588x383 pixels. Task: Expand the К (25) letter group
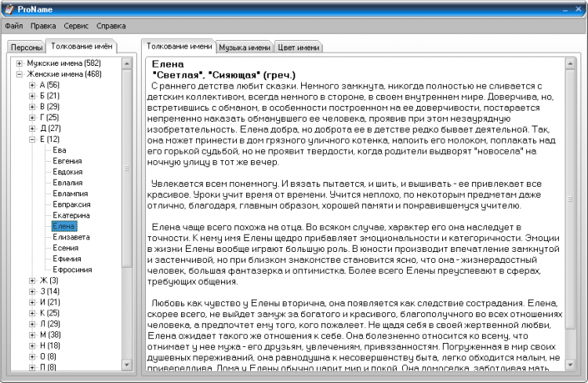coord(32,313)
